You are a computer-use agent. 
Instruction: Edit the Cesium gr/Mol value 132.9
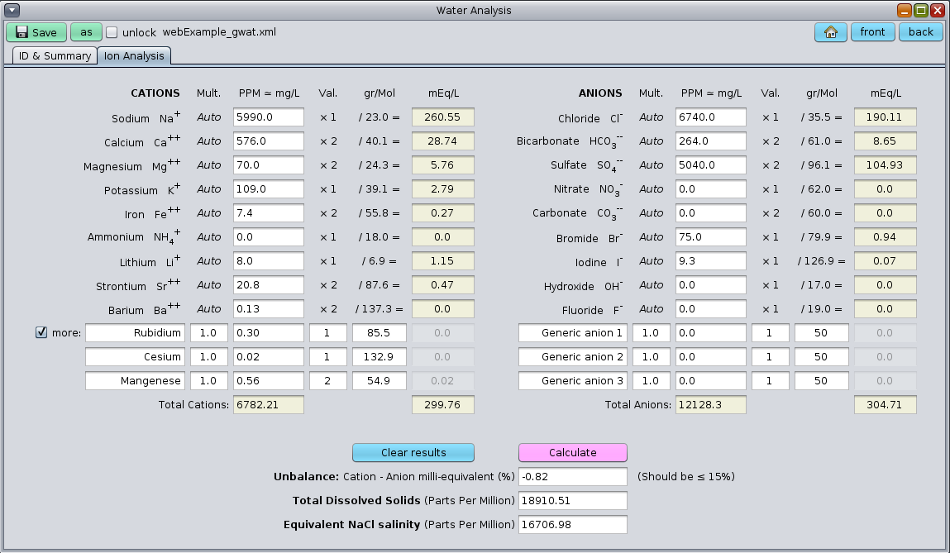point(379,356)
